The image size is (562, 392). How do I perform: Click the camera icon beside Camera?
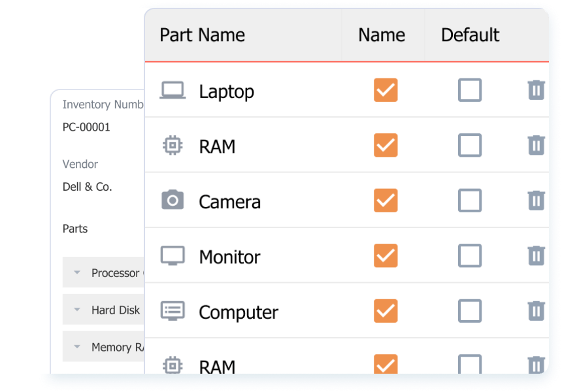pos(173,199)
